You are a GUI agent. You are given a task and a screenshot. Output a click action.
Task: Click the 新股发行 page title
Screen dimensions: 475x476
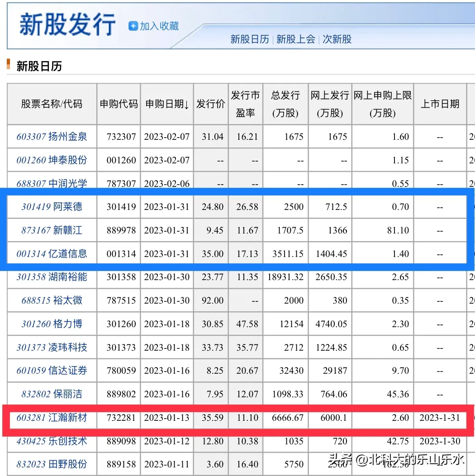click(x=67, y=25)
